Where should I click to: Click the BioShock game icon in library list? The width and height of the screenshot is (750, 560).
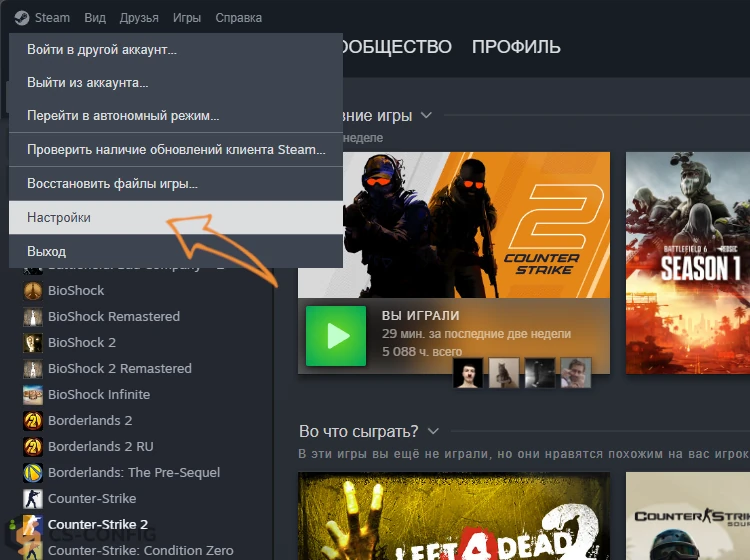pos(33,290)
